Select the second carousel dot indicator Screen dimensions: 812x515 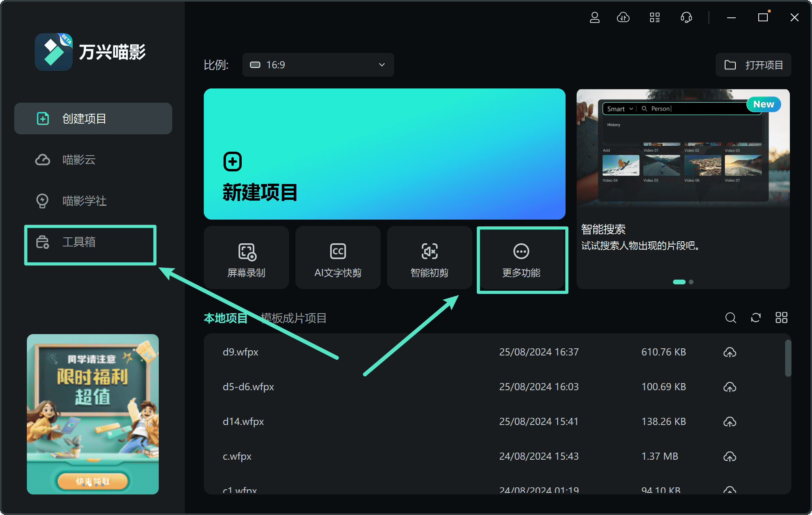(691, 282)
